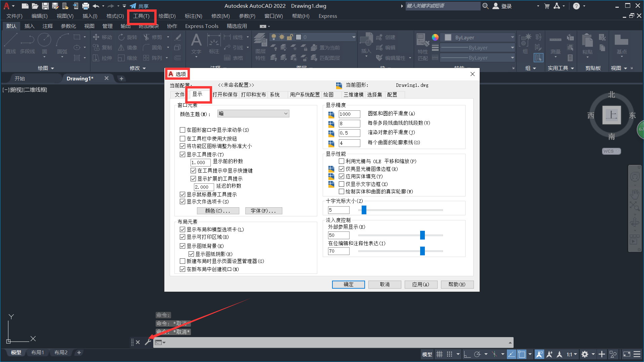Expand the layer selection dropdown in ribbon
The height and width of the screenshot is (362, 644).
pos(354,37)
